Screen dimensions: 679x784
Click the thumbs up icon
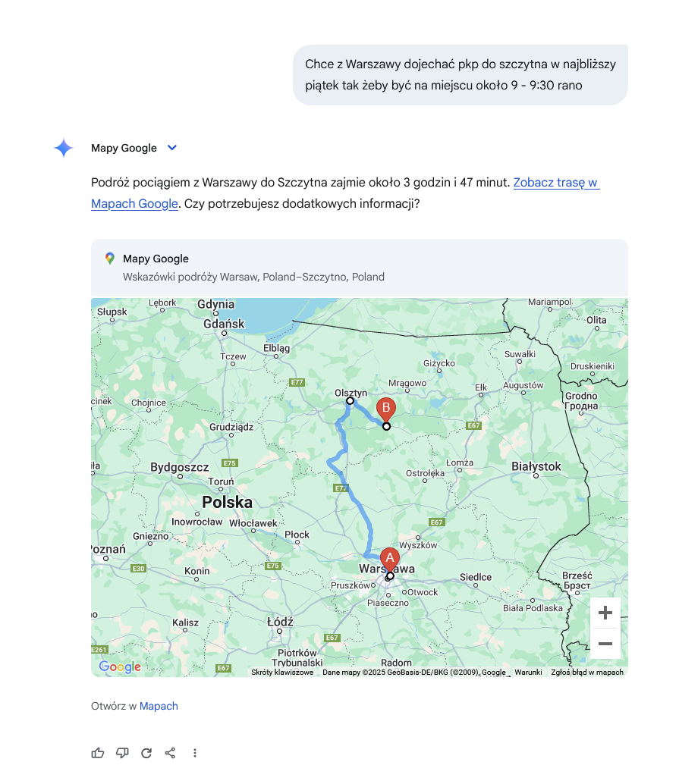(x=98, y=753)
